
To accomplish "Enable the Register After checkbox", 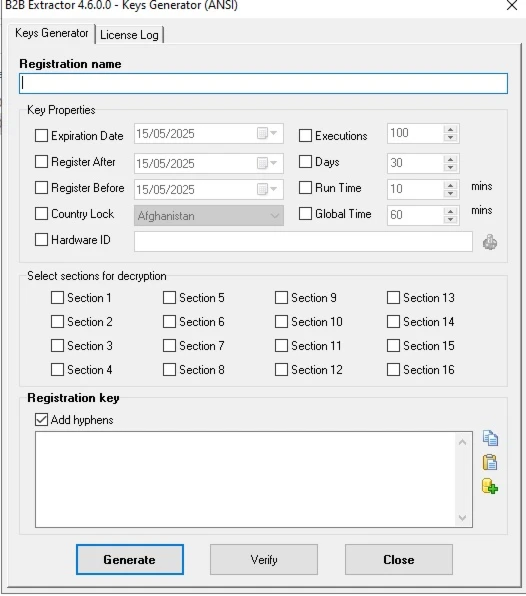I will click(41, 162).
